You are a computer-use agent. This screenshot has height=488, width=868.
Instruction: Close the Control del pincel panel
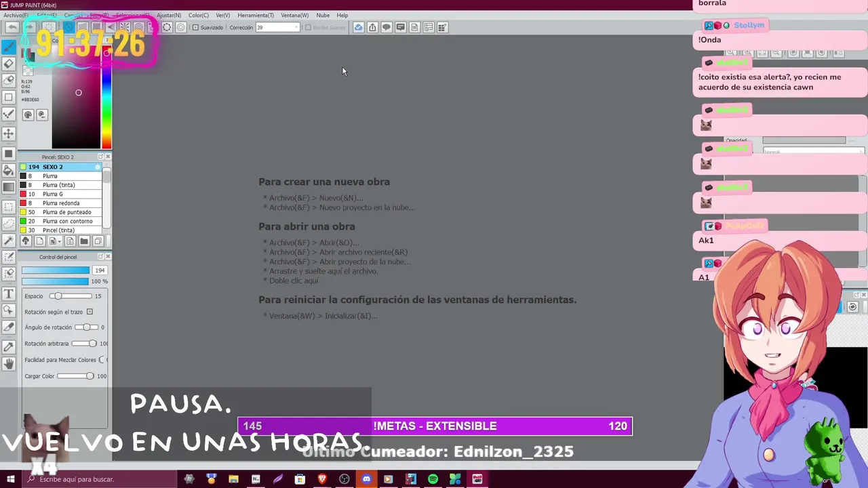tap(108, 257)
